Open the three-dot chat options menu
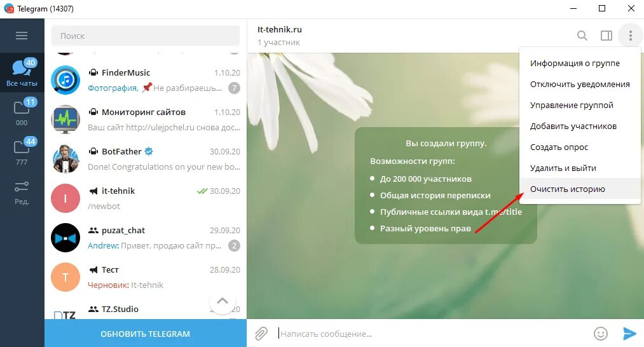This screenshot has width=644, height=347. (x=631, y=36)
